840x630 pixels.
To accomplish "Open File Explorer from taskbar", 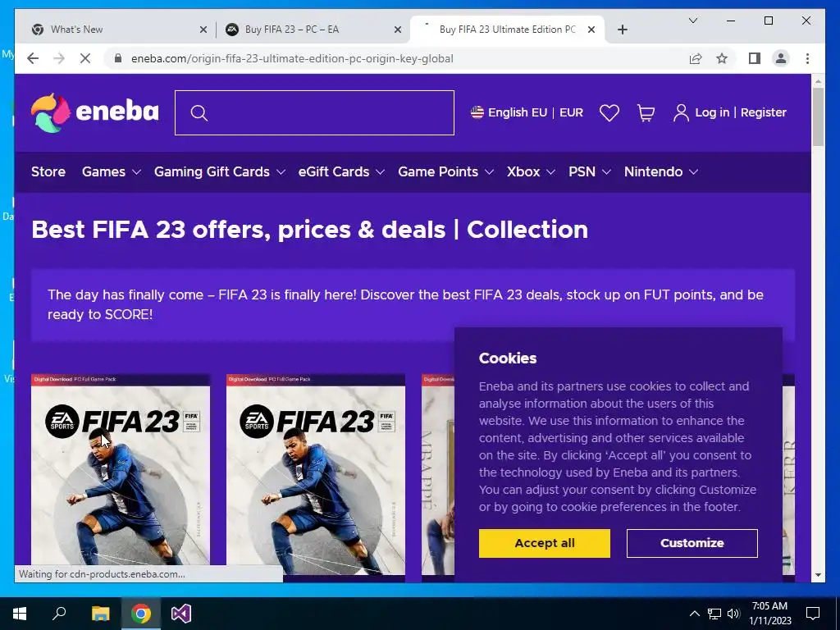I will tap(100, 614).
